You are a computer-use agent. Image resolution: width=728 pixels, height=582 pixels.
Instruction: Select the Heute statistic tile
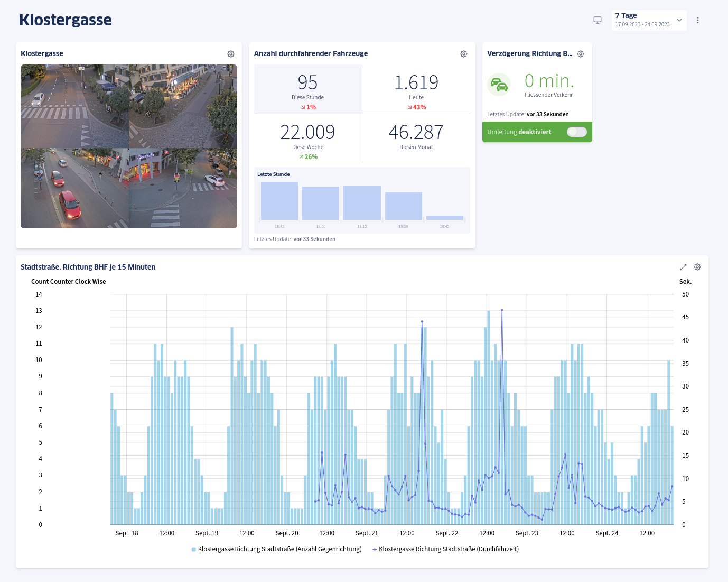click(416, 89)
